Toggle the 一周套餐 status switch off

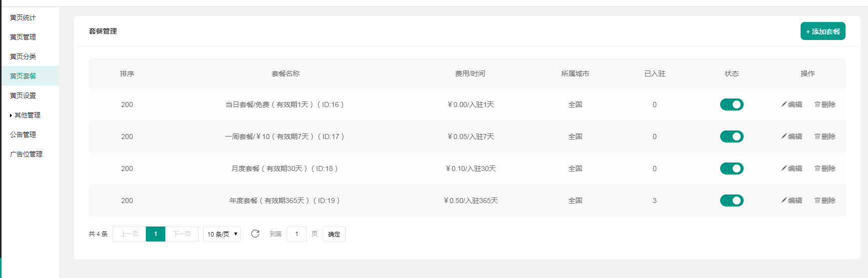tap(732, 136)
